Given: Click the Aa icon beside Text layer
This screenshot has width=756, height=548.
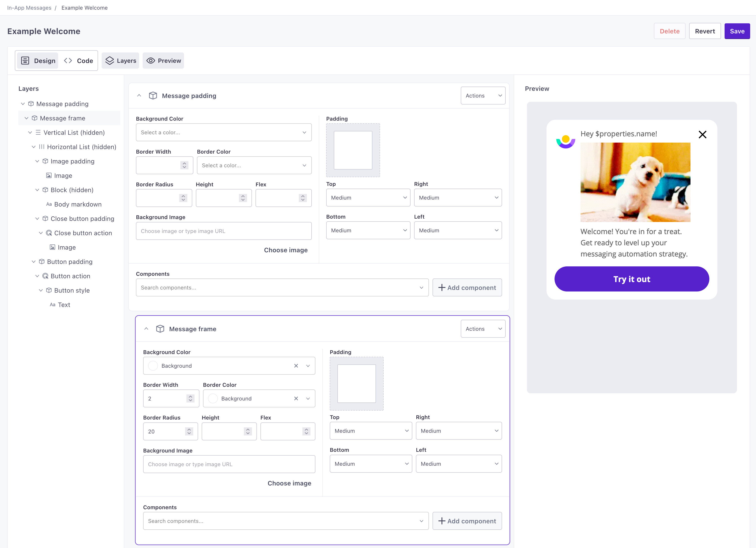Looking at the screenshot, I should tap(52, 304).
